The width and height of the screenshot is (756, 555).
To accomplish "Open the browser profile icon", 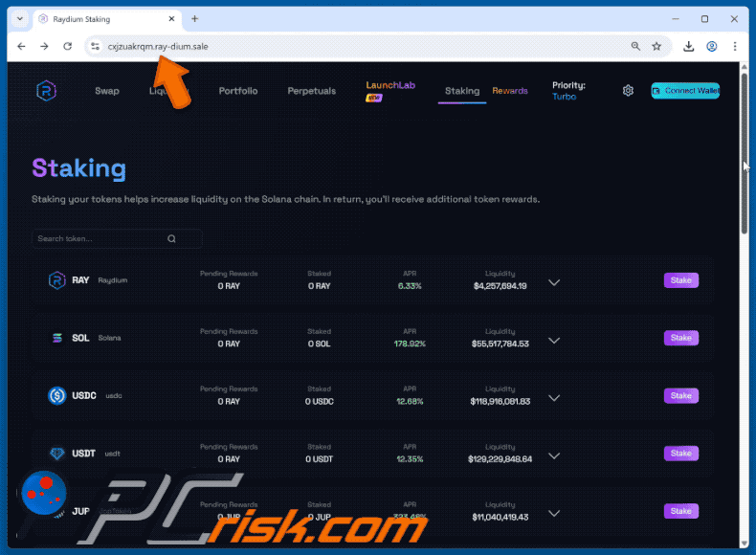I will pos(712,46).
